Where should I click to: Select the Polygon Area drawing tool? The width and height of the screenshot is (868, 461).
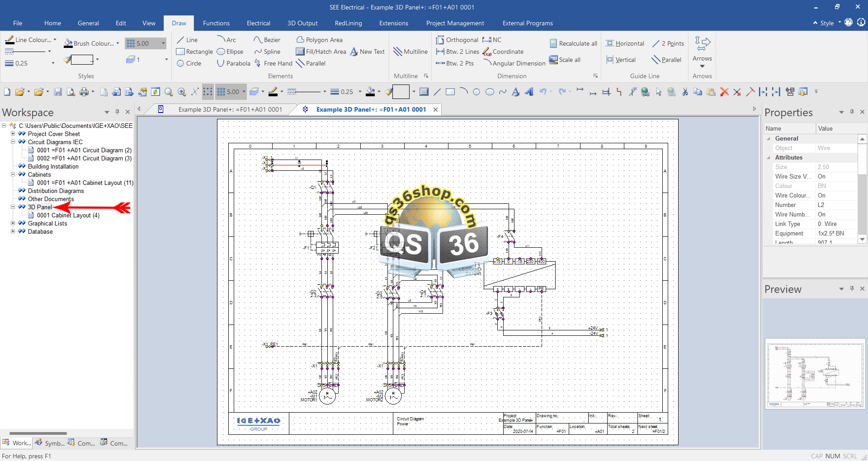coord(320,40)
